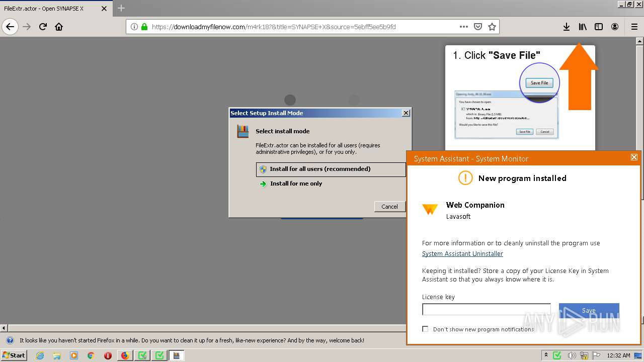
Task: Click the forward navigation arrow
Action: point(27,27)
